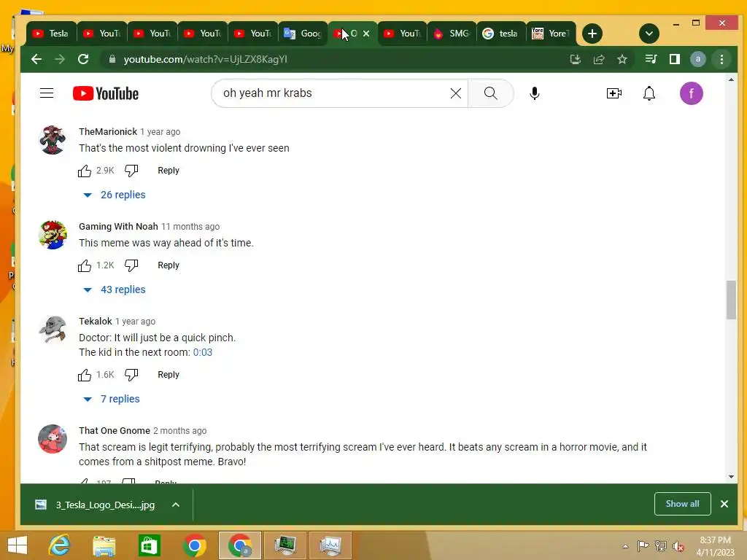Click Show all downloads
Viewport: 747px width, 560px height.
coord(682,504)
